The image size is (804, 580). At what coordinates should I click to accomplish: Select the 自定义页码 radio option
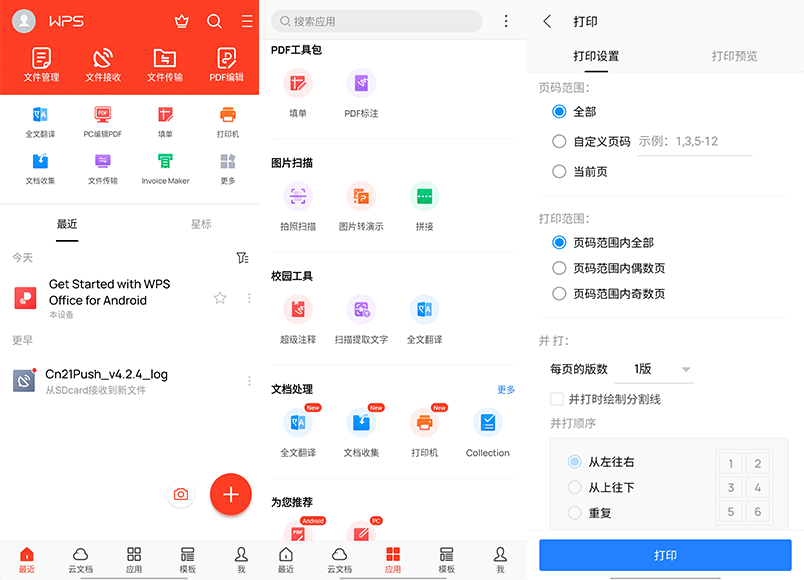click(x=559, y=142)
